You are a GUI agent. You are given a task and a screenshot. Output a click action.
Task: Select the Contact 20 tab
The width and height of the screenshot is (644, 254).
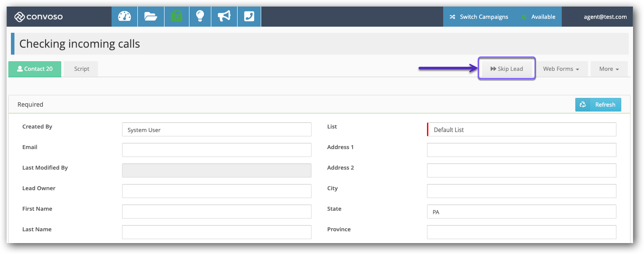(35, 69)
